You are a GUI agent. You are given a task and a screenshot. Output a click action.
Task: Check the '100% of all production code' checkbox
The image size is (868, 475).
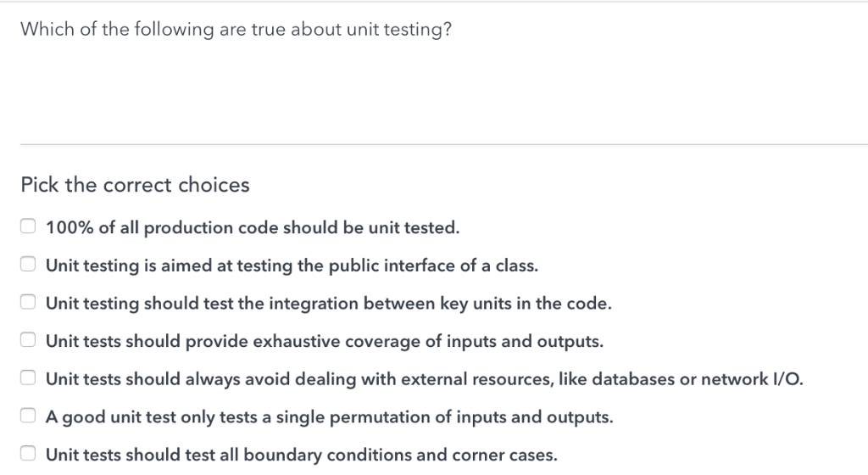click(28, 226)
